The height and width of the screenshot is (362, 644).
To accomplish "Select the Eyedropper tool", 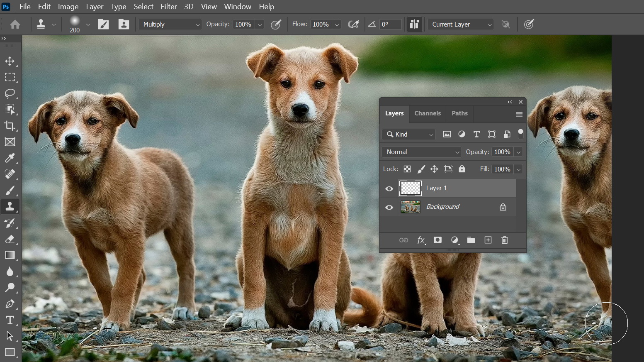I will [x=10, y=158].
